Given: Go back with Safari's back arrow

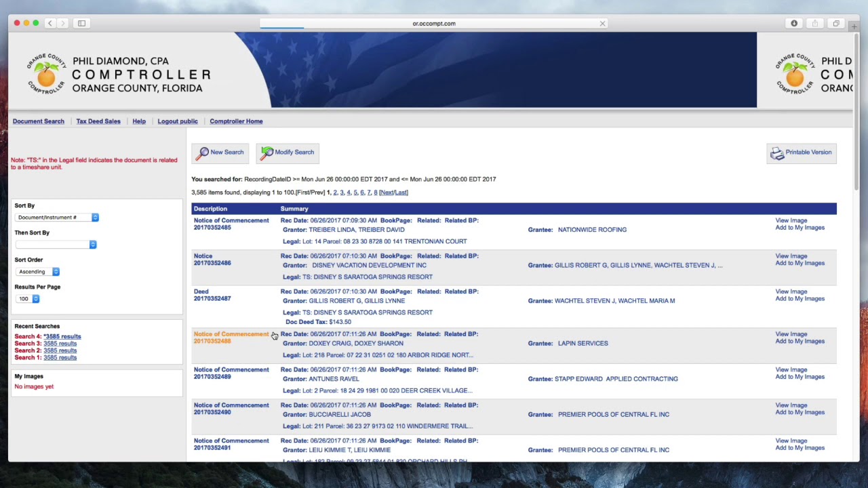Looking at the screenshot, I should tap(50, 23).
